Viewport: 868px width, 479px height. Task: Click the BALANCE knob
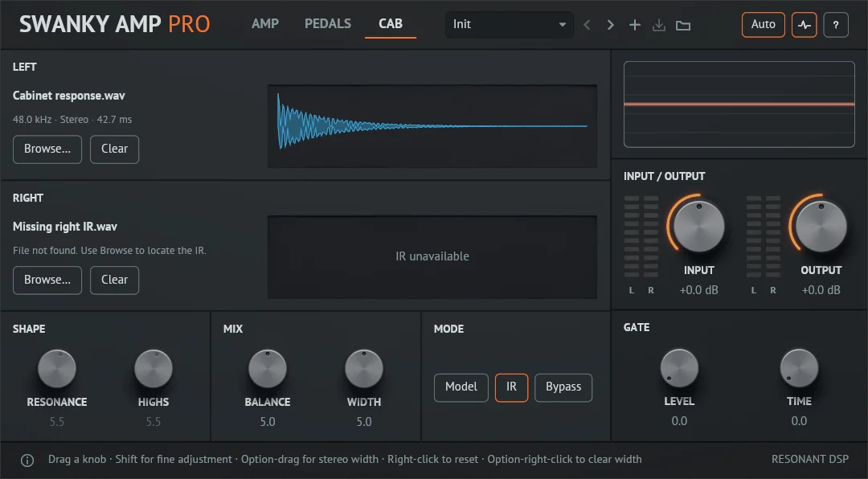(268, 369)
